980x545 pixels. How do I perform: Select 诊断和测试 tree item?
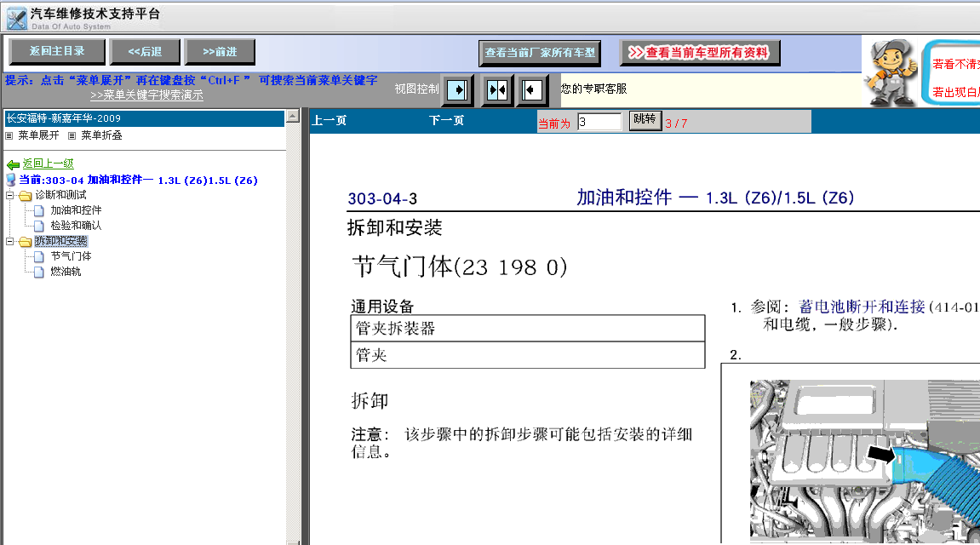60,195
